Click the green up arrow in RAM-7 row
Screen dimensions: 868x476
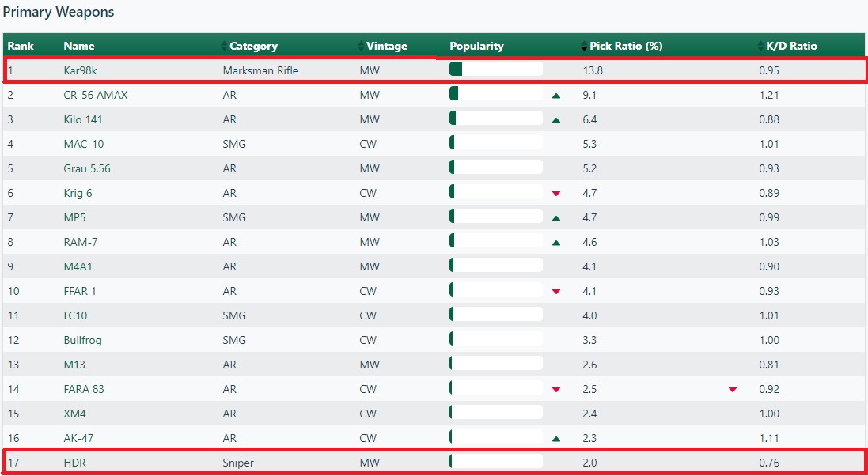pos(555,243)
